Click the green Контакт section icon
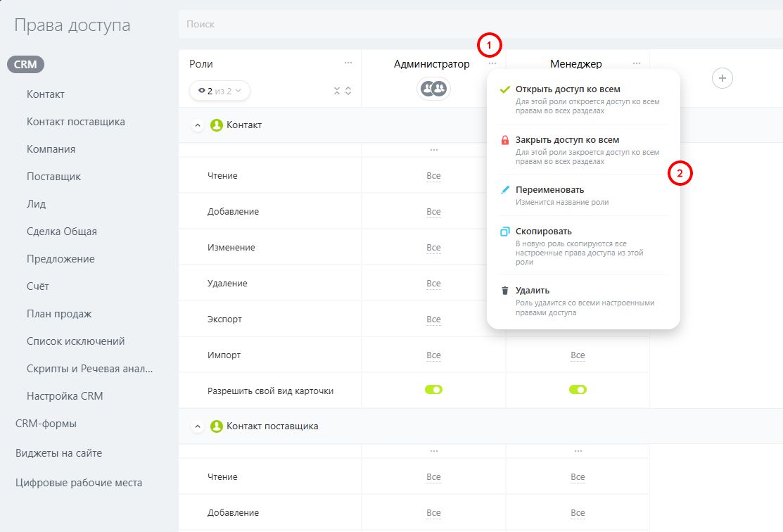Viewport: 783px width, 532px height. tap(217, 125)
